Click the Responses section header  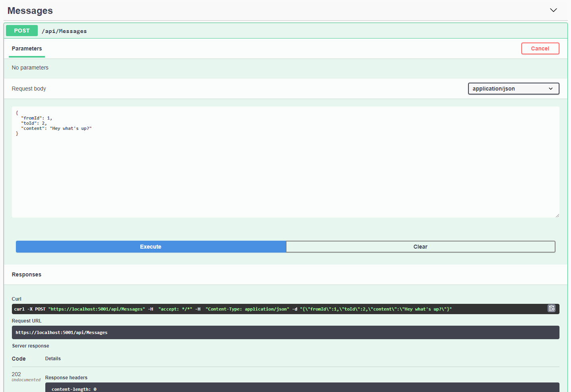click(27, 274)
